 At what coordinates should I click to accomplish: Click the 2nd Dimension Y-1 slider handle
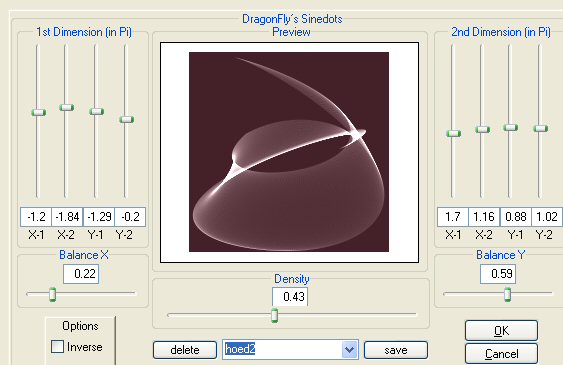(x=510, y=127)
